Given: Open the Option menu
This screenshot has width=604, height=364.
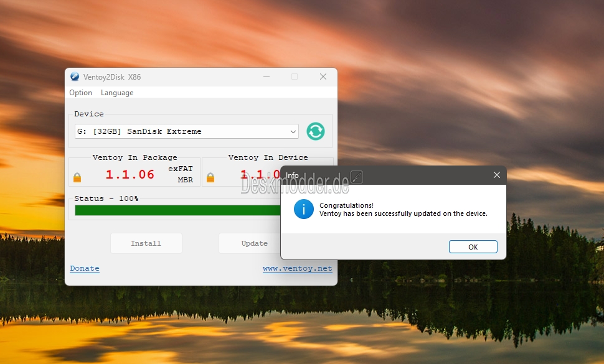Looking at the screenshot, I should [80, 93].
